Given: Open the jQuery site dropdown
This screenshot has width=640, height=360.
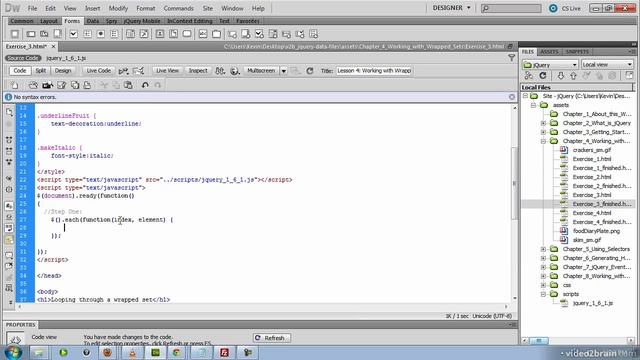Looking at the screenshot, I should tap(550, 65).
